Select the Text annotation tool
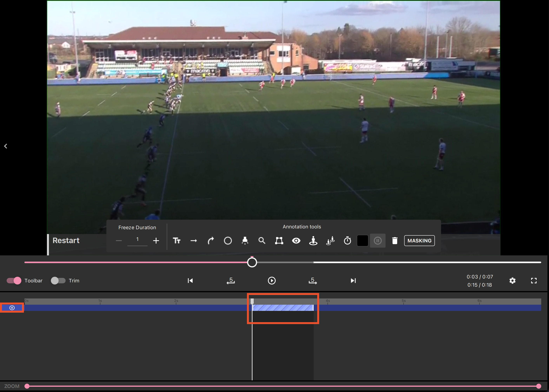Viewport: 549px width, 392px height. coord(176,241)
